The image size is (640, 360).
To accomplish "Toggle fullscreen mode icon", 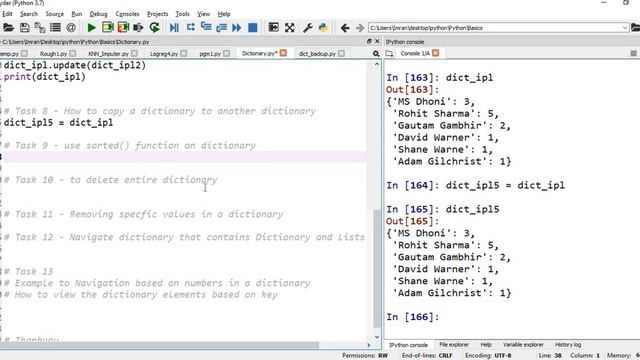I will [289, 28].
